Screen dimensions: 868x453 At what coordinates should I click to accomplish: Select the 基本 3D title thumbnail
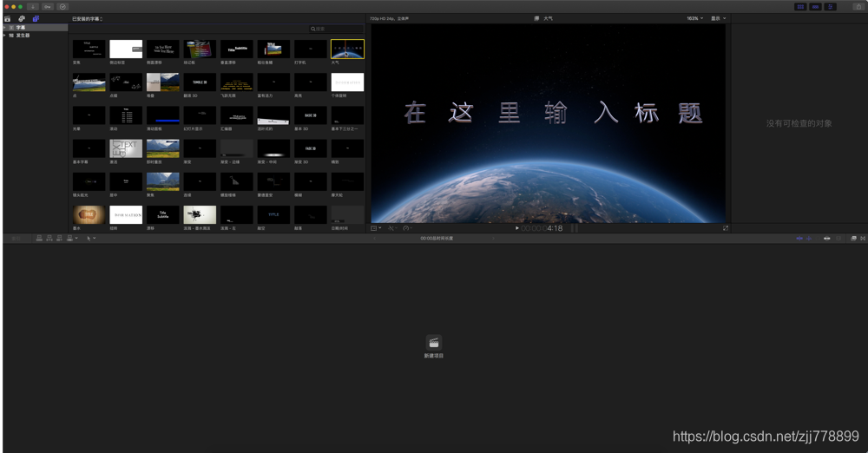click(311, 115)
